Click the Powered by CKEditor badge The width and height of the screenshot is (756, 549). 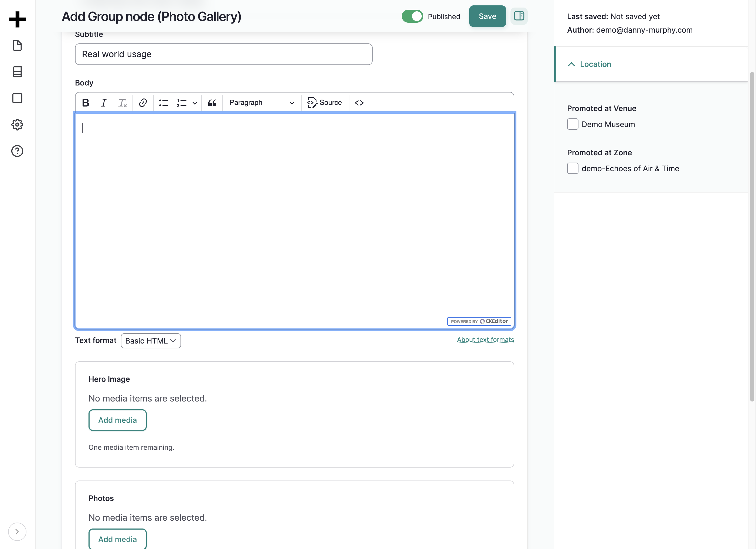pyautogui.click(x=479, y=321)
